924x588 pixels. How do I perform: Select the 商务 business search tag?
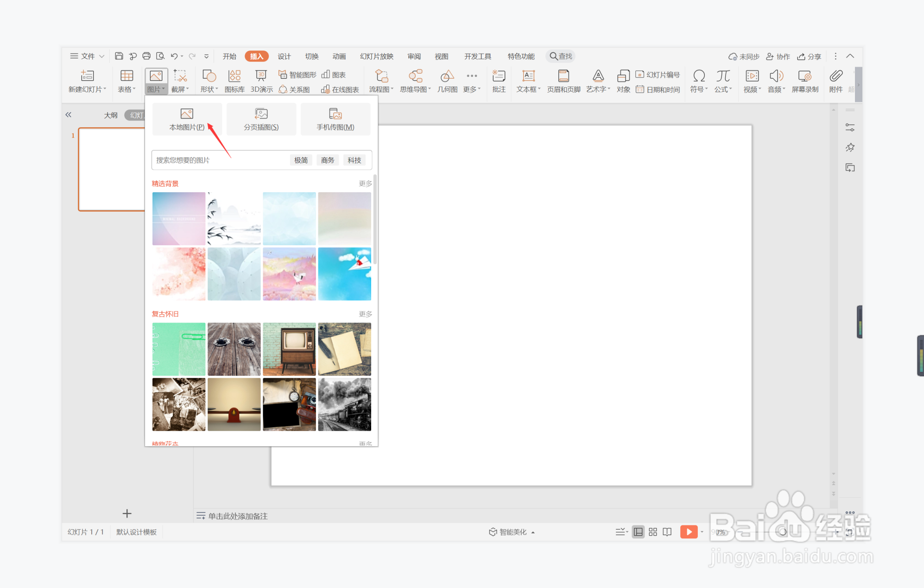pos(328,160)
